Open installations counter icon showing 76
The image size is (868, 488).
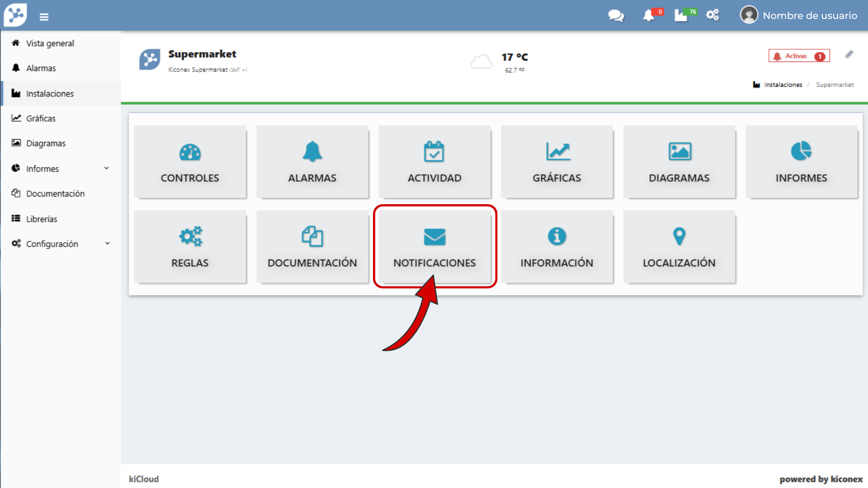pos(681,16)
